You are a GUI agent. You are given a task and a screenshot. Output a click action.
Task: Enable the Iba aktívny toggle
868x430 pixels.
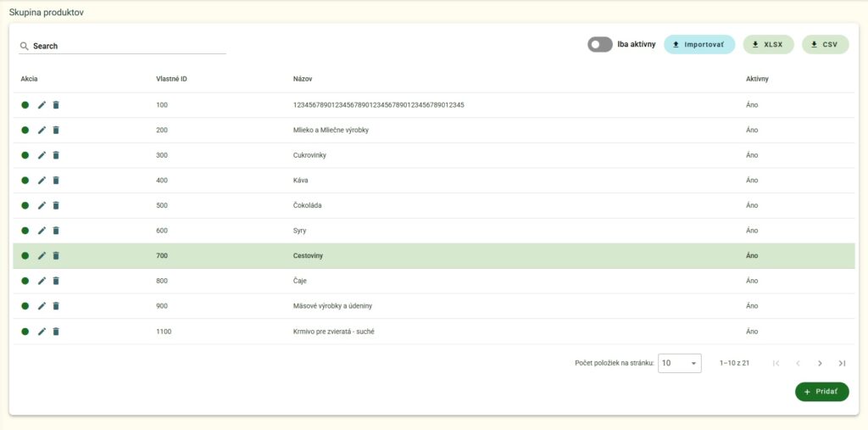[x=599, y=45]
